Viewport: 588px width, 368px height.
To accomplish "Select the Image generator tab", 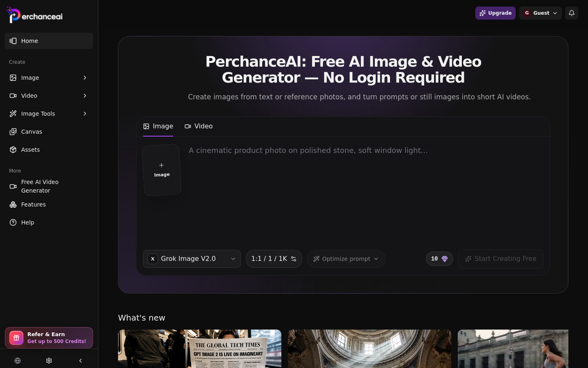I will [158, 126].
